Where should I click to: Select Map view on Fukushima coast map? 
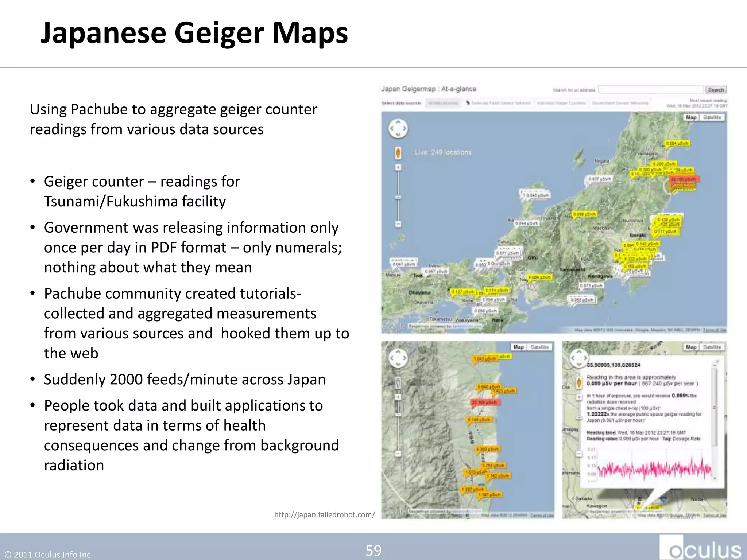(x=518, y=347)
